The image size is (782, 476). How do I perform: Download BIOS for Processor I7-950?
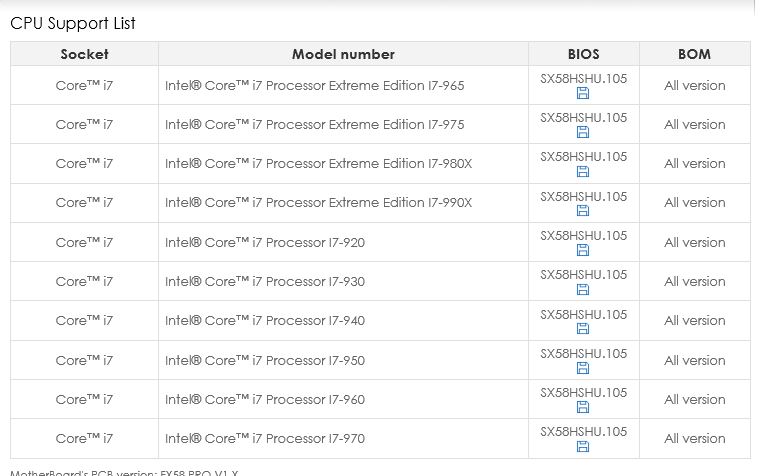pos(583,369)
